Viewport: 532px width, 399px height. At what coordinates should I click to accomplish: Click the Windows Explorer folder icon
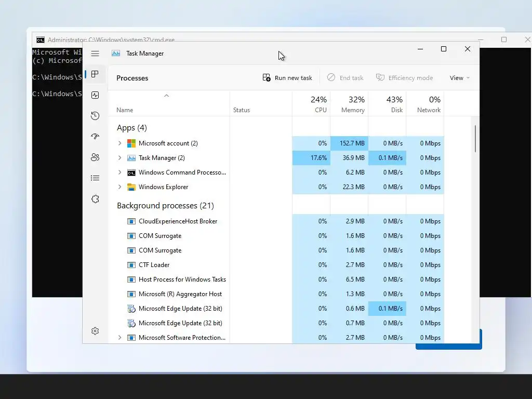click(x=131, y=187)
